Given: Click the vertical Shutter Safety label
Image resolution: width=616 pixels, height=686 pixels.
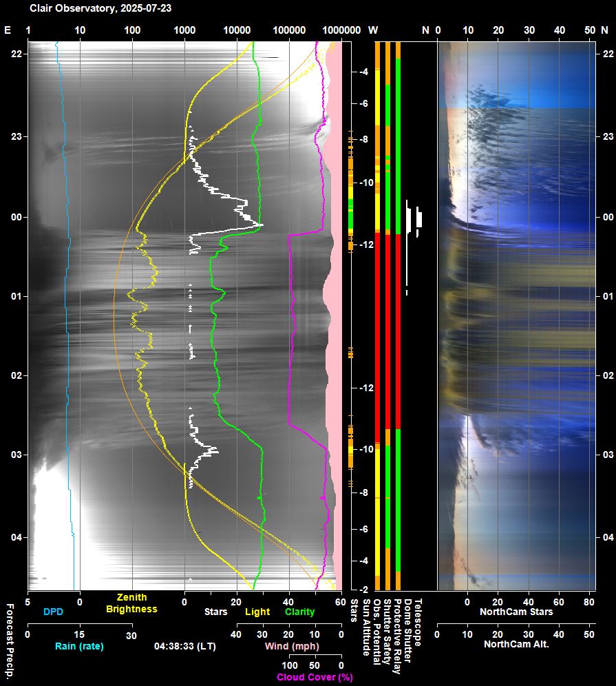Looking at the screenshot, I should [387, 630].
